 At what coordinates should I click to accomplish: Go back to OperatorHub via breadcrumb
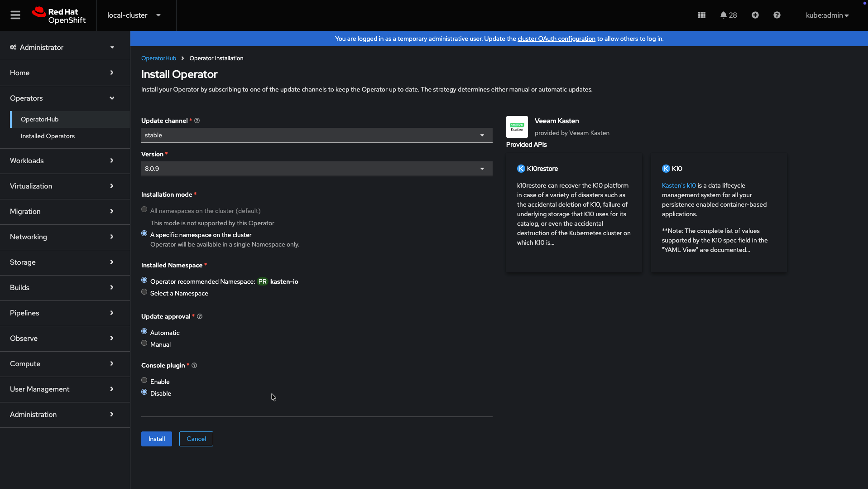(158, 58)
